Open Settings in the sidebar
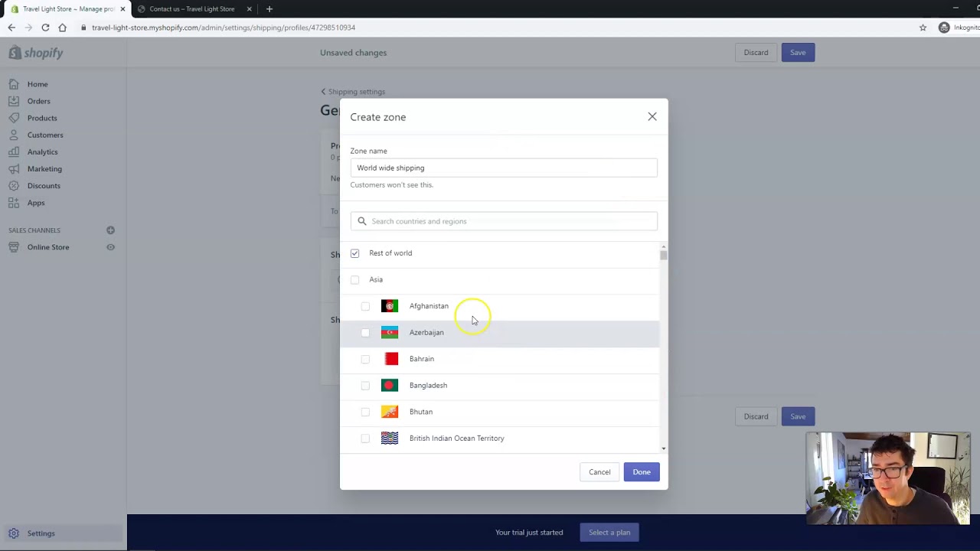The width and height of the screenshot is (980, 551). click(41, 533)
